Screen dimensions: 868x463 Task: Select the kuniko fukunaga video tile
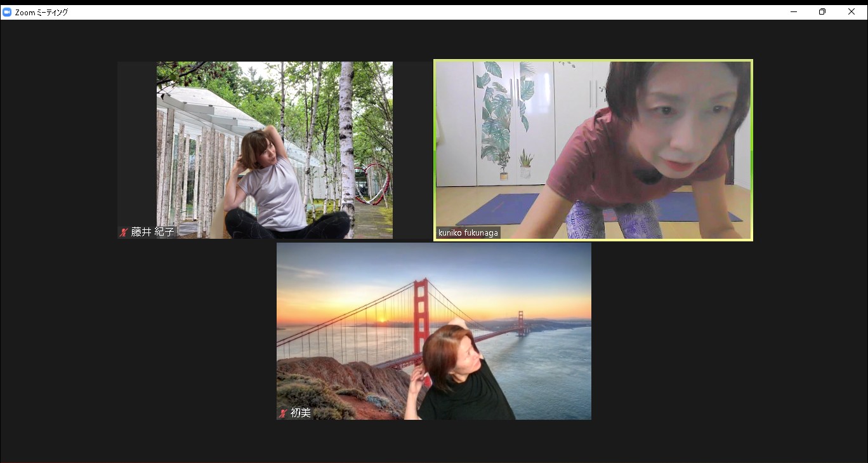point(593,150)
